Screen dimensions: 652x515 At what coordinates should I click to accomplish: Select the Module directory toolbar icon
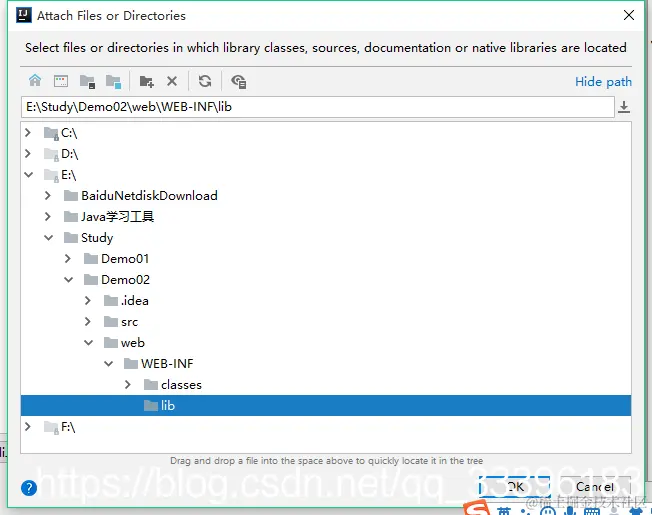113,81
